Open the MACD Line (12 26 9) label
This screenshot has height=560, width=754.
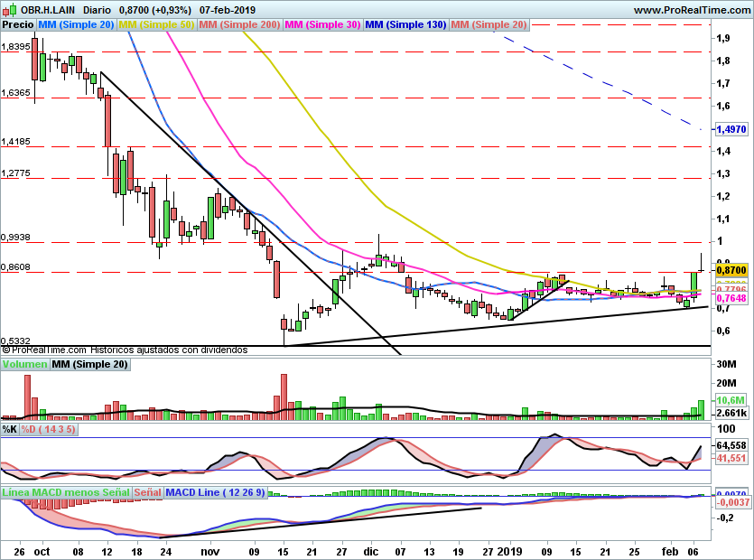(x=215, y=493)
